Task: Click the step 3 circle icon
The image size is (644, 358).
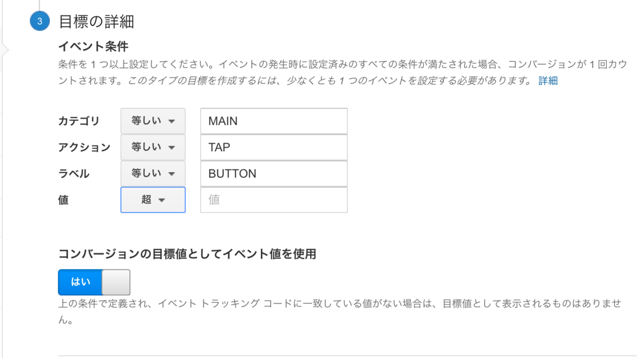Action: point(39,23)
